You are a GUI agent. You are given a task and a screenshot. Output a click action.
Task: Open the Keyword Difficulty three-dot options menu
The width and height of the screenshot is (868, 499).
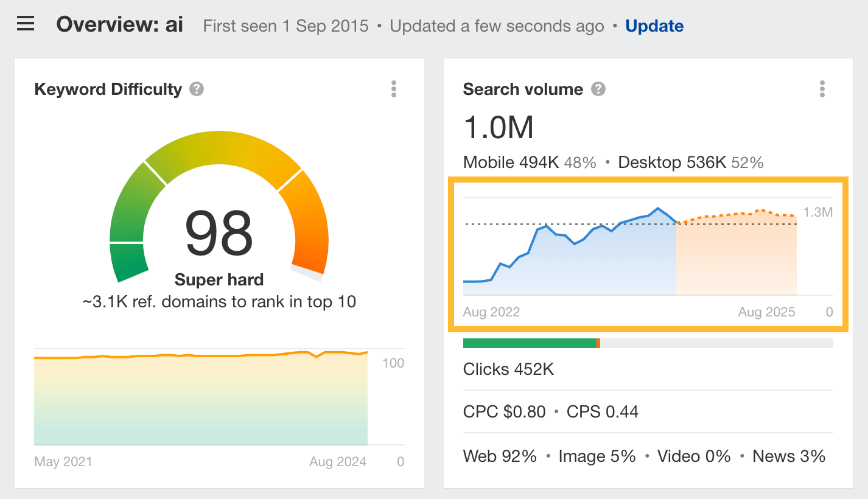tap(394, 89)
